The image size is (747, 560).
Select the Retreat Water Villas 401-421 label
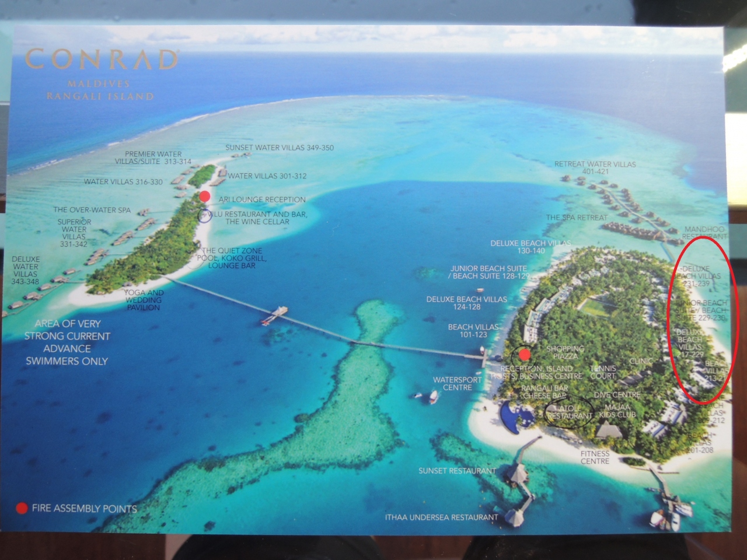(x=595, y=168)
